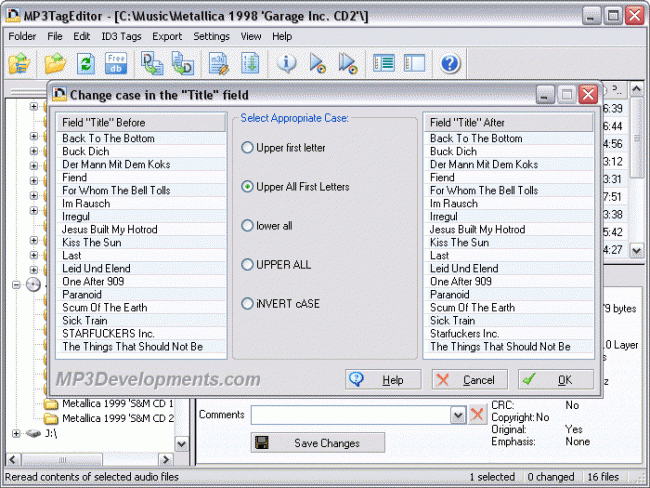
Task: Click the play selected track icon
Action: pyautogui.click(x=318, y=63)
